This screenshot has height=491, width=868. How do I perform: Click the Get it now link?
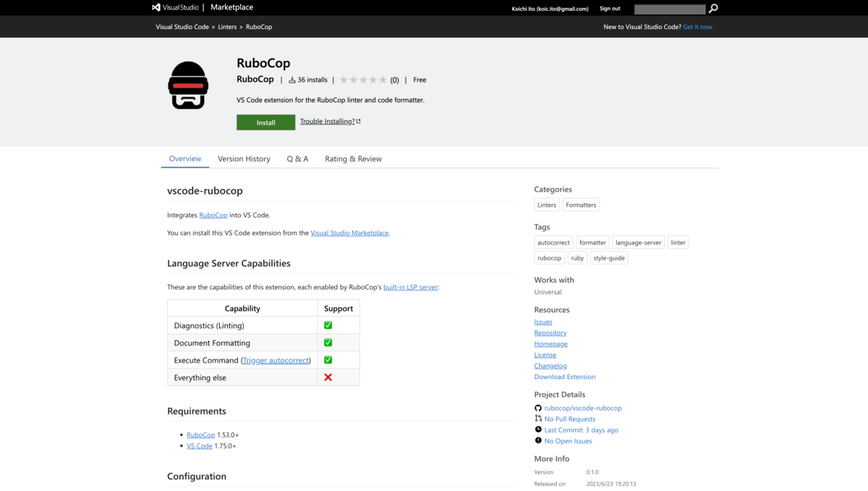pyautogui.click(x=698, y=26)
